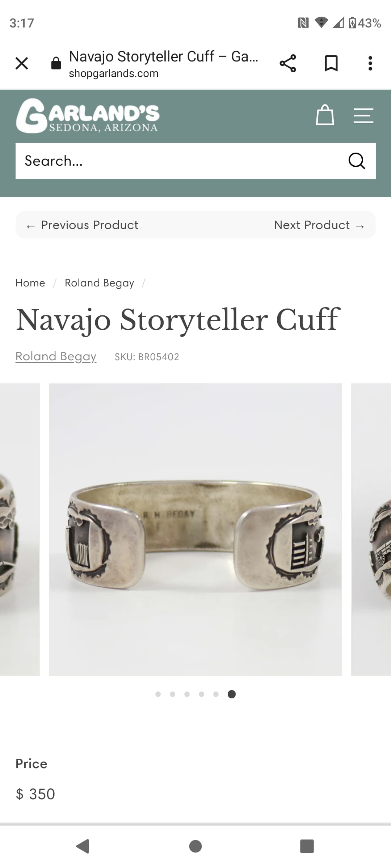Share this page with the share icon
This screenshot has height=868, width=391.
pos(288,64)
